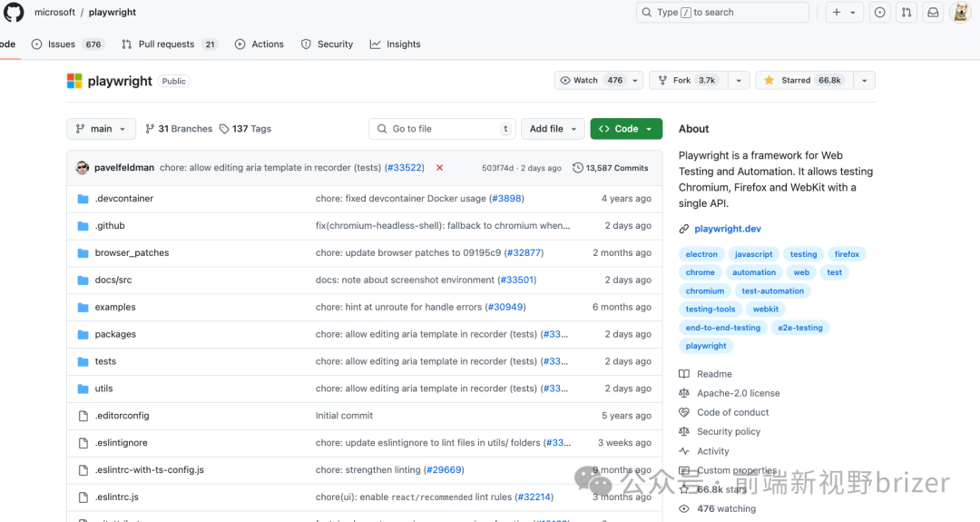980x522 pixels.
Task: Open the create new dropdown caret
Action: [853, 13]
